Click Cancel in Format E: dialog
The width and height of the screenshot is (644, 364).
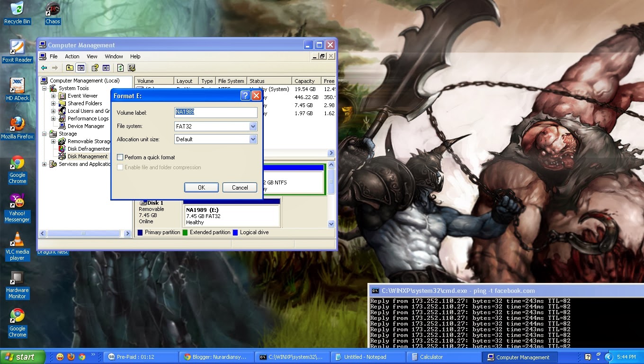(x=240, y=187)
